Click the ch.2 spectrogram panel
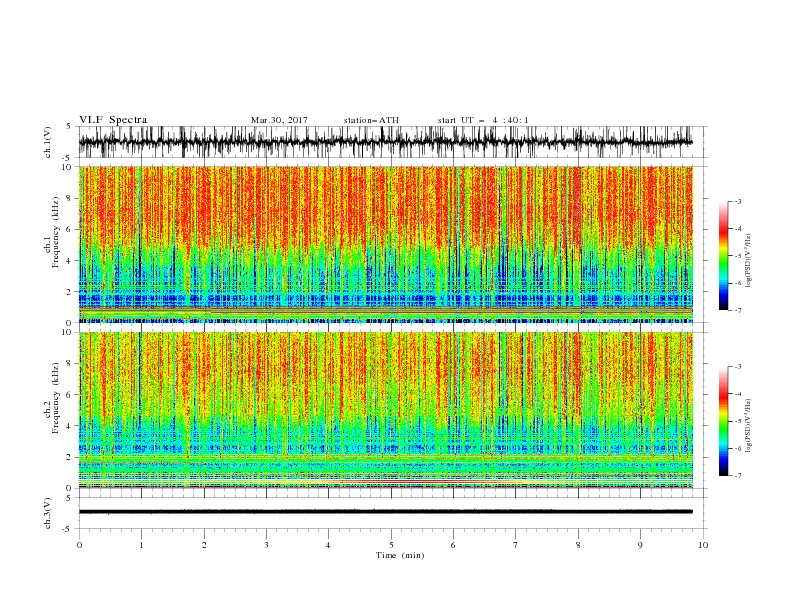 click(385, 410)
